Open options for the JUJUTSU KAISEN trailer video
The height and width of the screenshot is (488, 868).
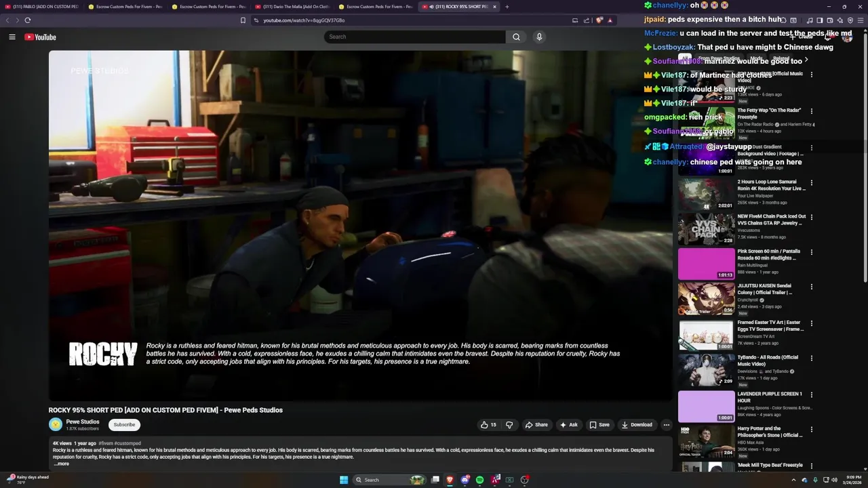812,287
